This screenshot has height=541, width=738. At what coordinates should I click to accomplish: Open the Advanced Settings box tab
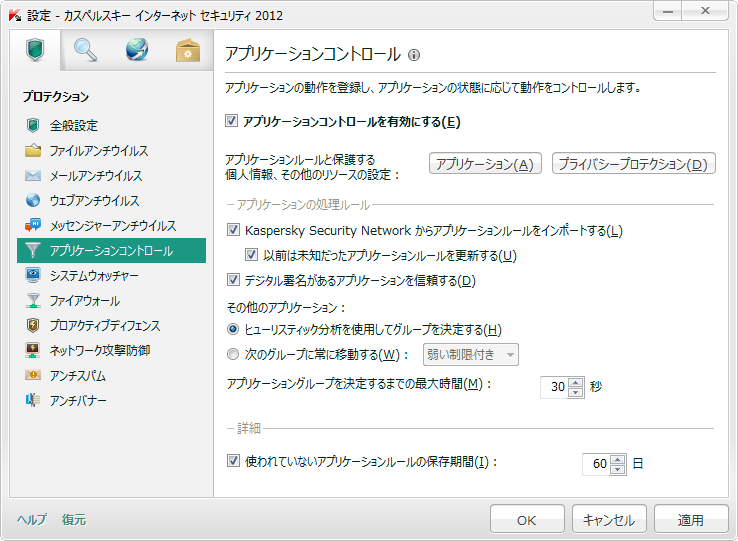pos(188,50)
